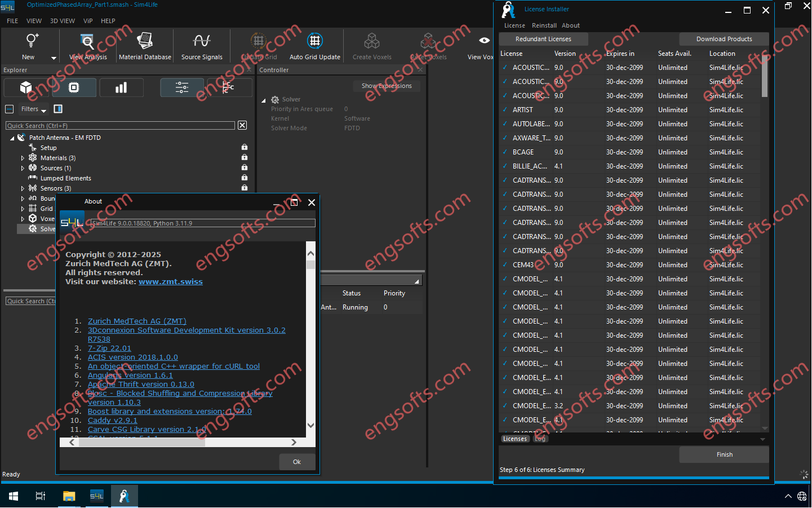Click the Download Products button
The width and height of the screenshot is (812, 508).
point(724,39)
